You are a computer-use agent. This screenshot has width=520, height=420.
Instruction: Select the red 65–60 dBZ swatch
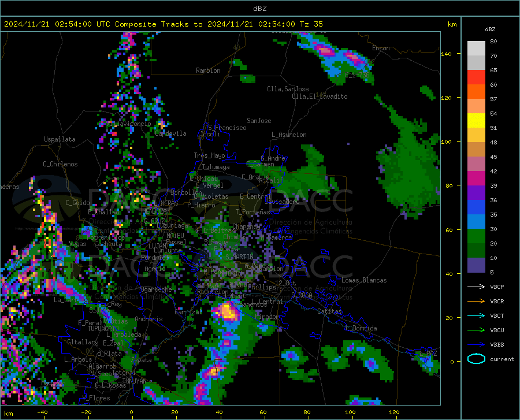476,77
